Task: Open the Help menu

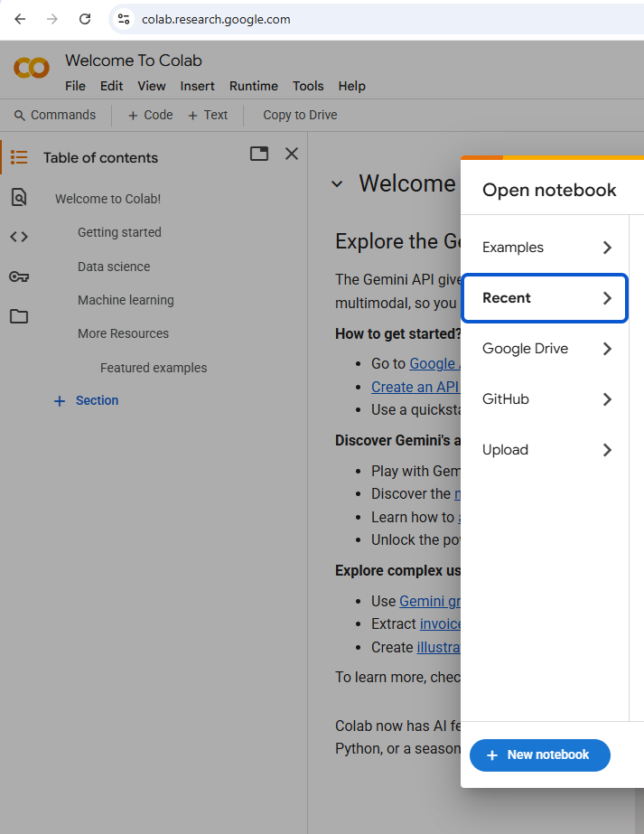Action: (x=352, y=86)
